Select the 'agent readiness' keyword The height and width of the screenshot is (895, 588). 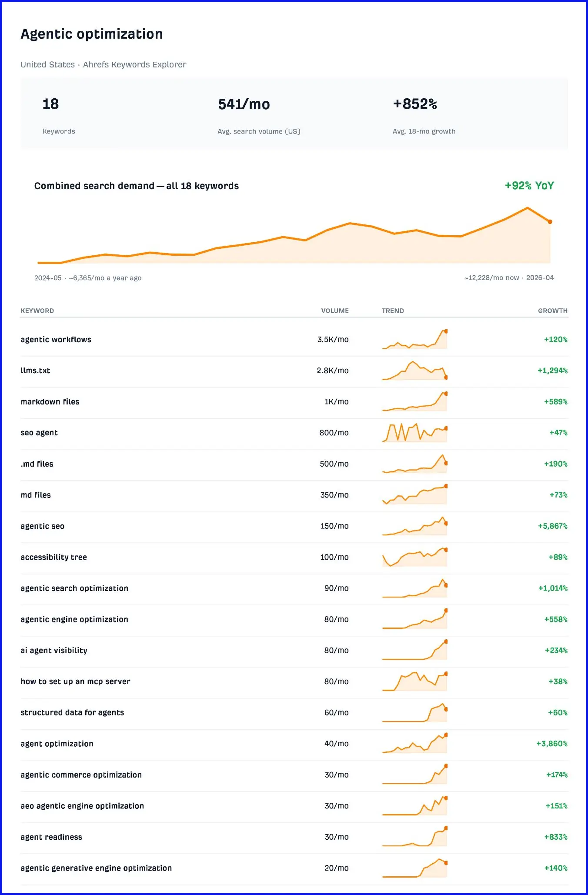(x=51, y=837)
